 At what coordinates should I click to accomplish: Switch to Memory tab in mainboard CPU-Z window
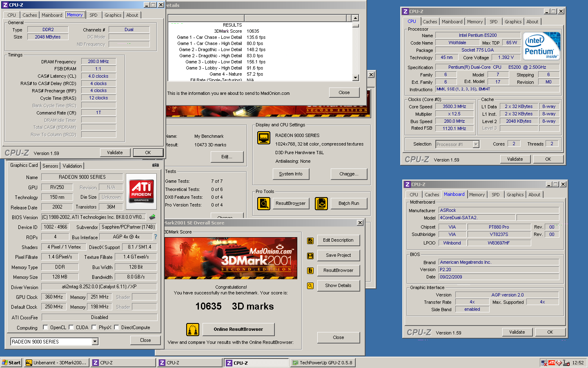(477, 195)
